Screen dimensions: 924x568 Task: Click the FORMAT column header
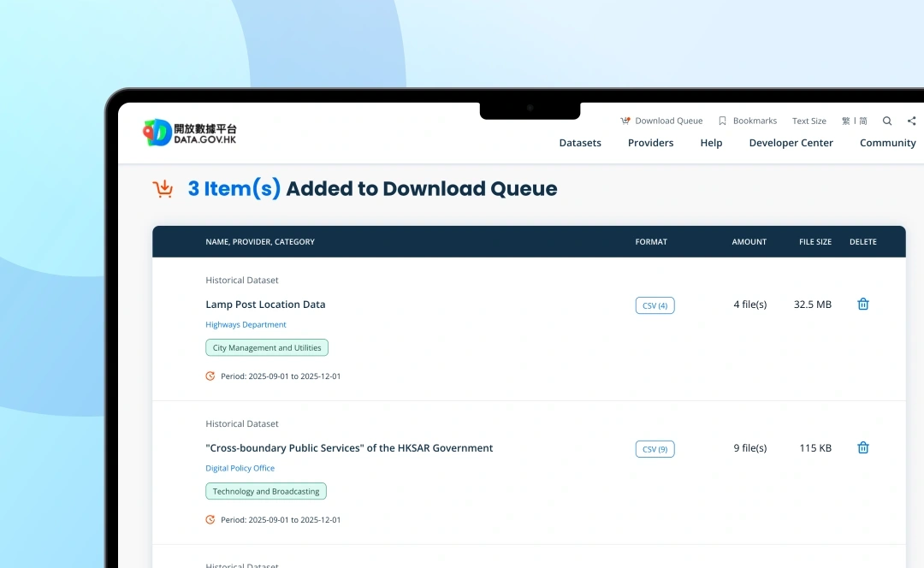click(x=651, y=241)
